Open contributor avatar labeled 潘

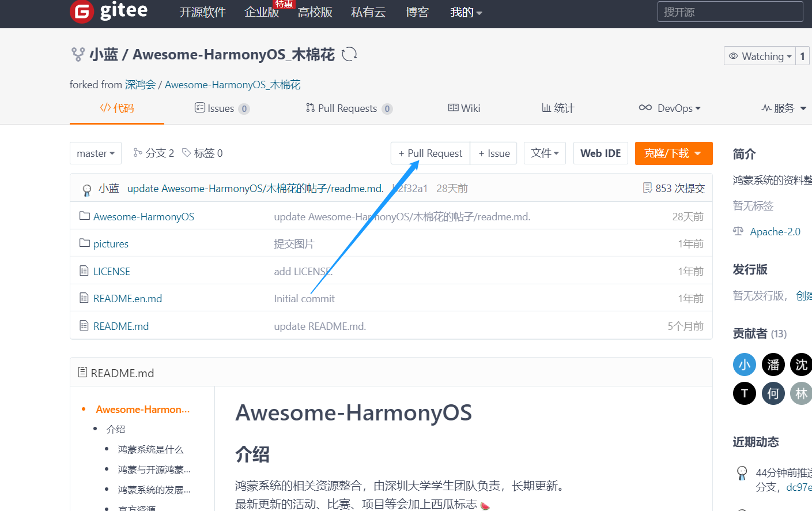[x=773, y=365]
